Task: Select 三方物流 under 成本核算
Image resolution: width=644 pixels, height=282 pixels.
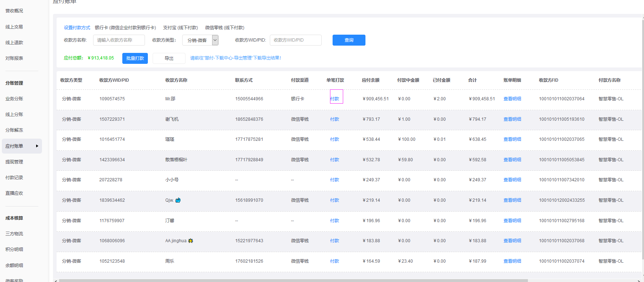Action: pyautogui.click(x=14, y=234)
